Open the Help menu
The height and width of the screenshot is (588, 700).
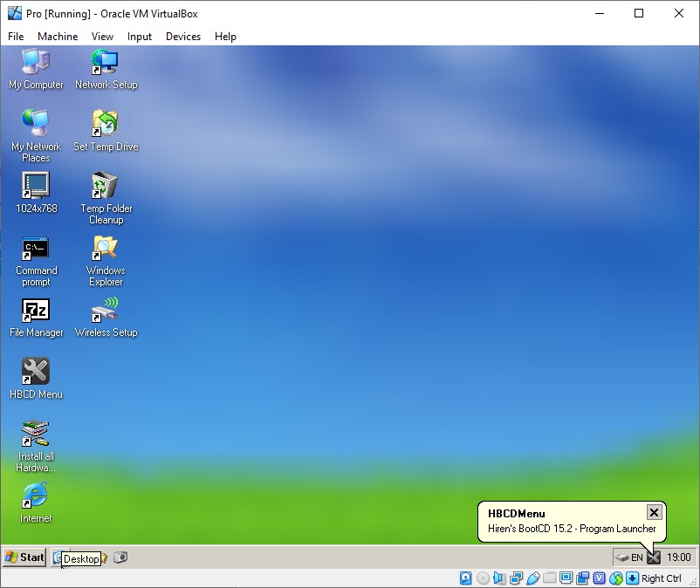pyautogui.click(x=225, y=37)
